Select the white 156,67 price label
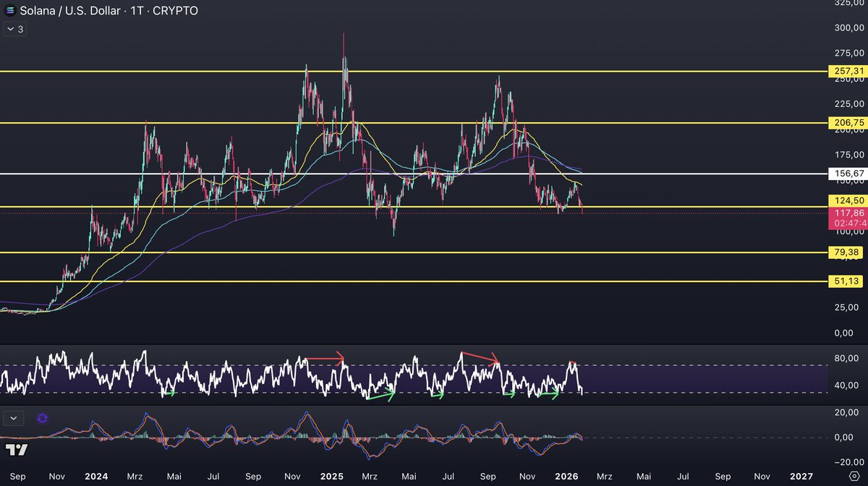This screenshot has width=868, height=486. (846, 174)
